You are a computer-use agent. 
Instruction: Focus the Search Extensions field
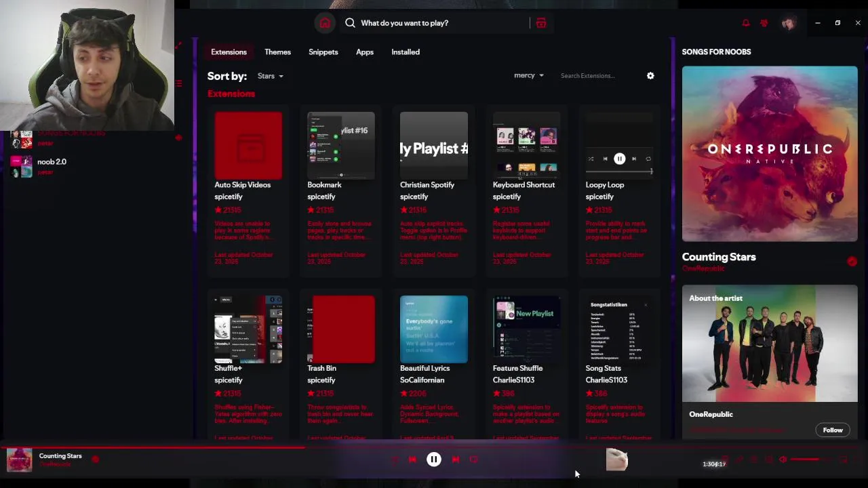(x=595, y=76)
